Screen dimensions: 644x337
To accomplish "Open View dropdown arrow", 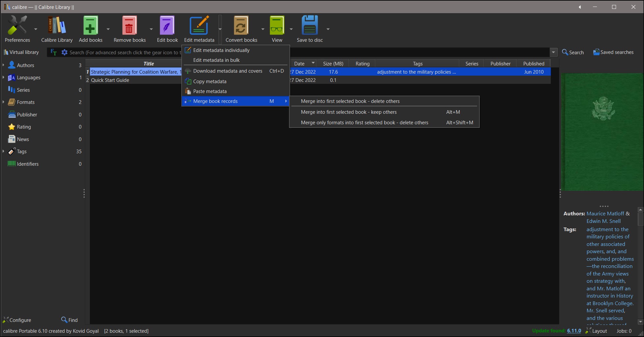I will (x=291, y=29).
